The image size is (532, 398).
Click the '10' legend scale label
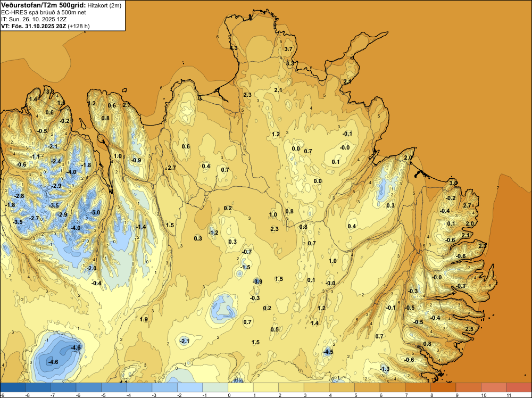484,395
